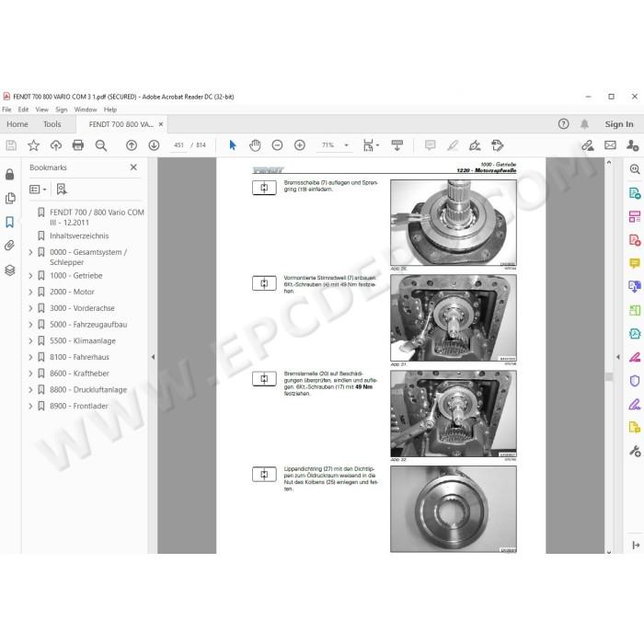Open FENDT 700 / 800 Vario COM III bookmark

coord(97,217)
